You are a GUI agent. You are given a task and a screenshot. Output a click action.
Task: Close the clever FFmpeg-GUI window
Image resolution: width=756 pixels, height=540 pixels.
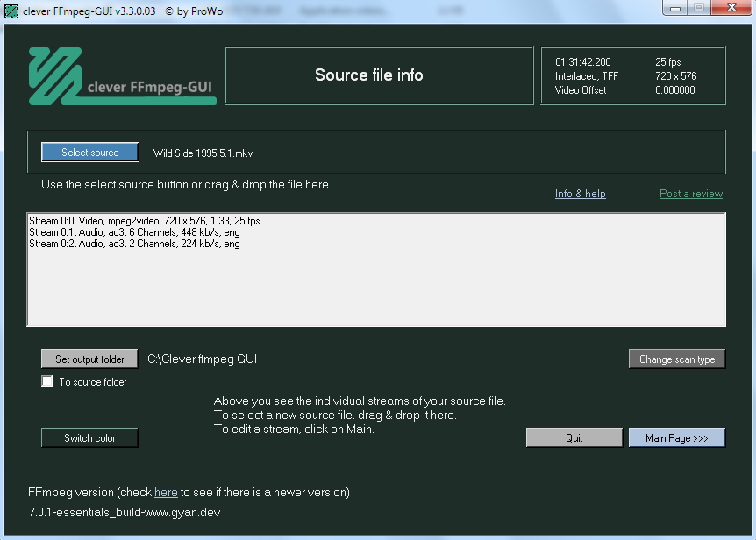tap(731, 8)
